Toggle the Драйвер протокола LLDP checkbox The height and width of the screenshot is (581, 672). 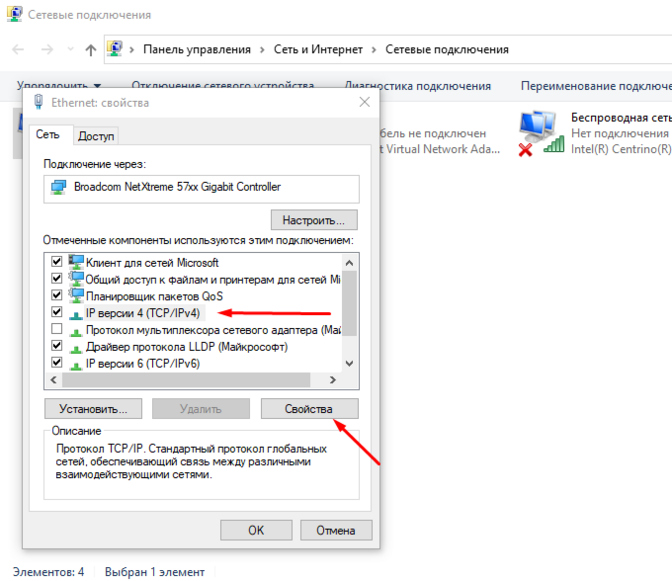[x=57, y=347]
